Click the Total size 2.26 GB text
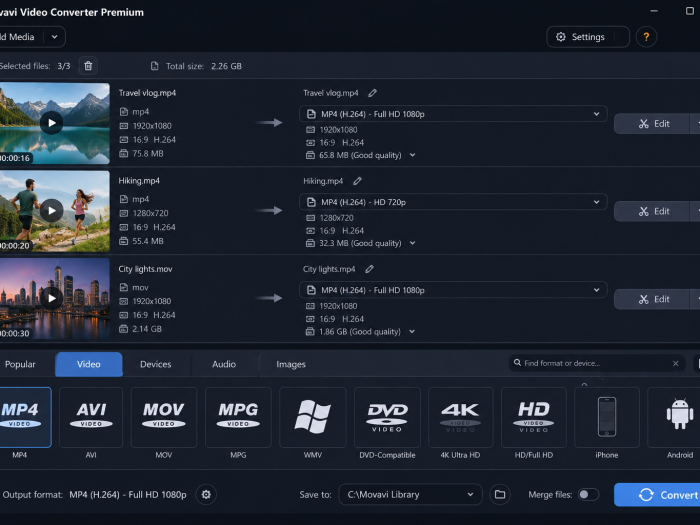Viewport: 700px width, 525px height. click(x=204, y=66)
